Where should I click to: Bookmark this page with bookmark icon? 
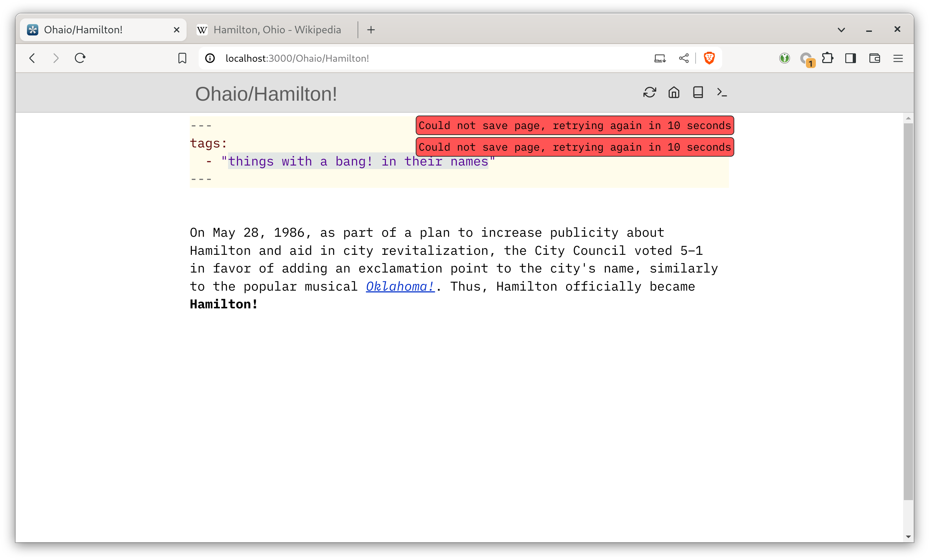(x=182, y=58)
